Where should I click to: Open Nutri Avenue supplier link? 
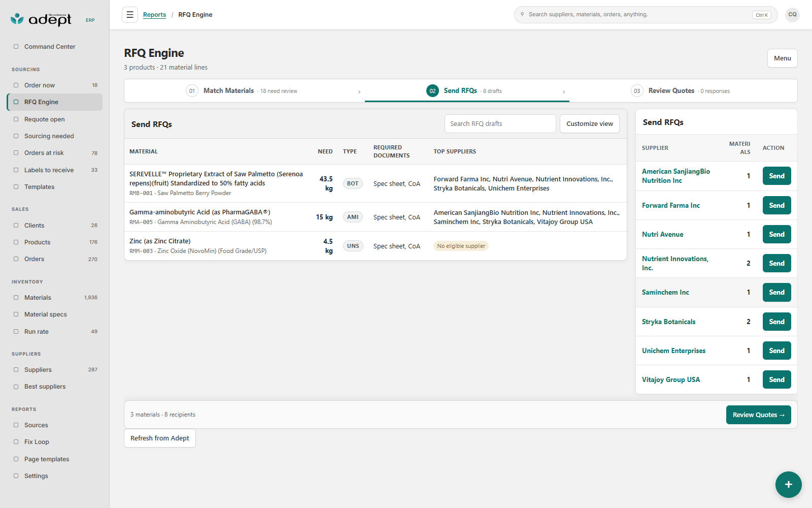[x=662, y=234]
